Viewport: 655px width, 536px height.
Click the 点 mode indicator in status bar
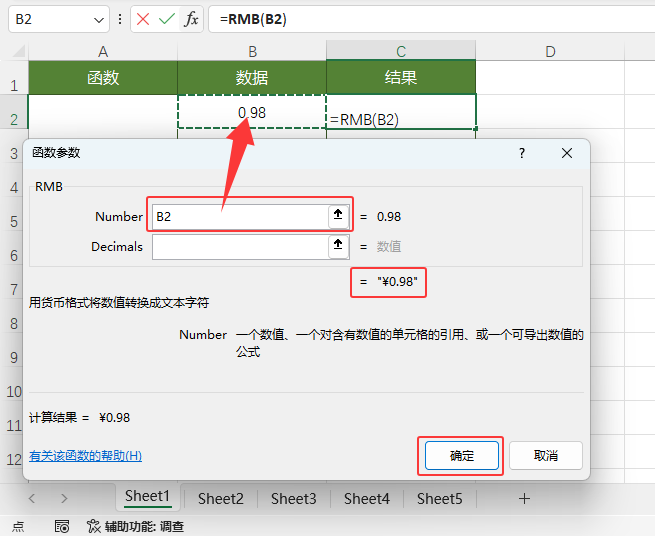18,527
